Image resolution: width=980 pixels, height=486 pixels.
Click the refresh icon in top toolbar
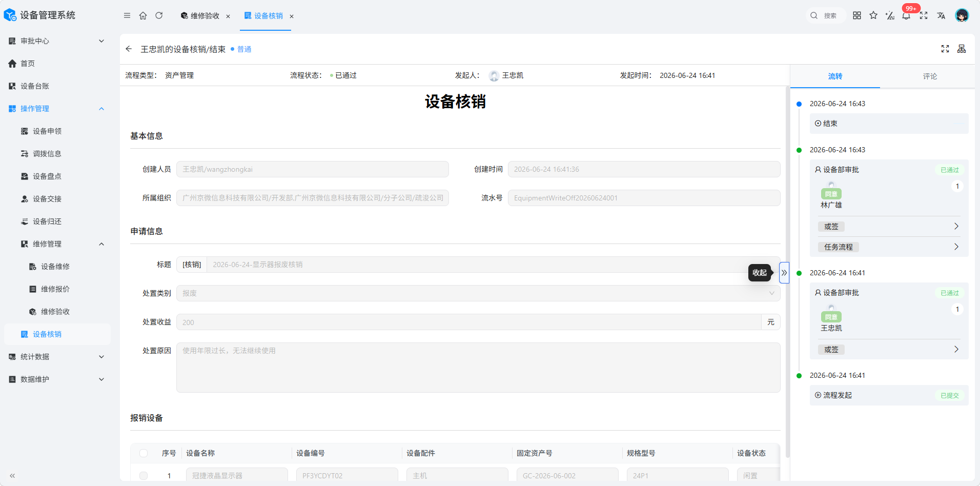pyautogui.click(x=159, y=16)
